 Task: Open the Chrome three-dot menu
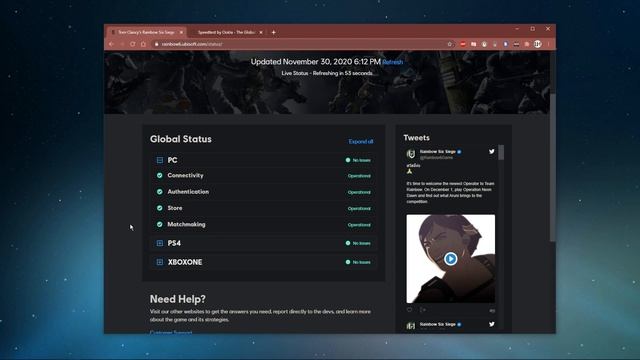(x=549, y=44)
